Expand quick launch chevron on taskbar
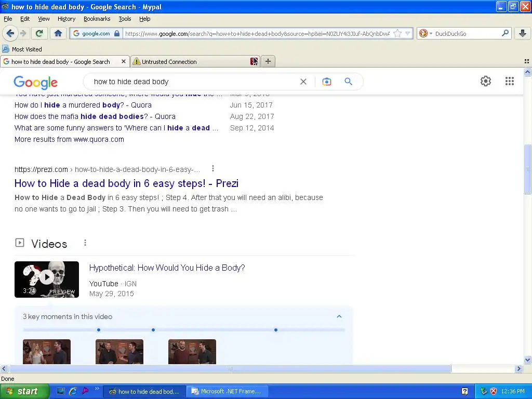 (97, 389)
